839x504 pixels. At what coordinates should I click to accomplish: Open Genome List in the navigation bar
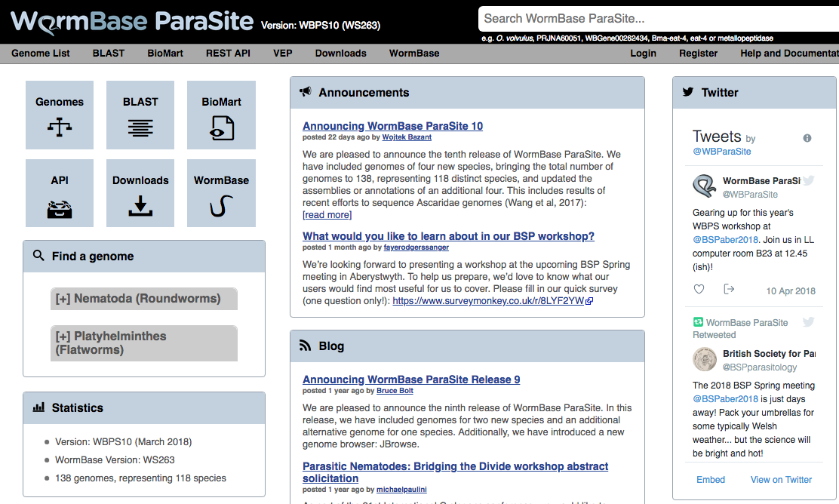41,54
